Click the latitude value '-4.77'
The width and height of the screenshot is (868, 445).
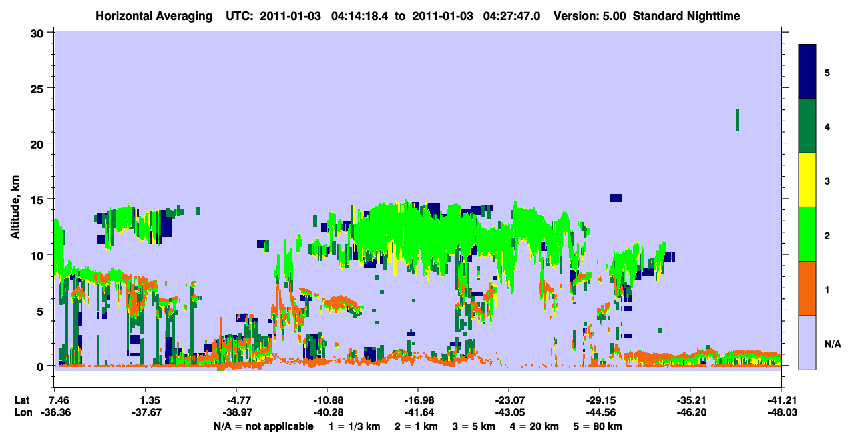click(x=236, y=400)
